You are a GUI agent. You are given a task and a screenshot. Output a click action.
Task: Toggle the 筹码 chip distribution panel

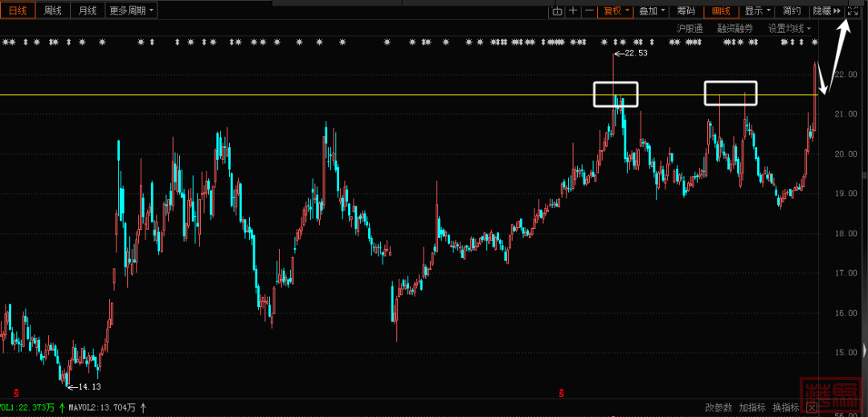pos(686,10)
